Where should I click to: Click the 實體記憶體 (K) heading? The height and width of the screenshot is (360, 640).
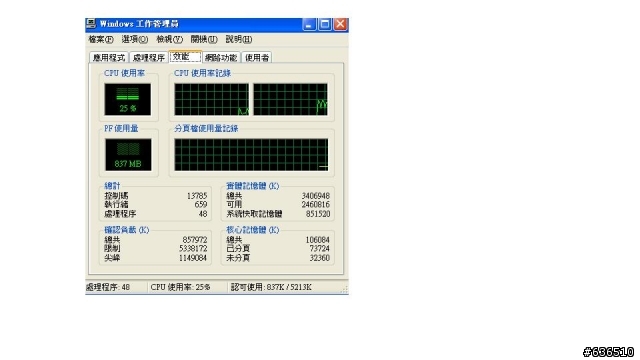pos(253,186)
